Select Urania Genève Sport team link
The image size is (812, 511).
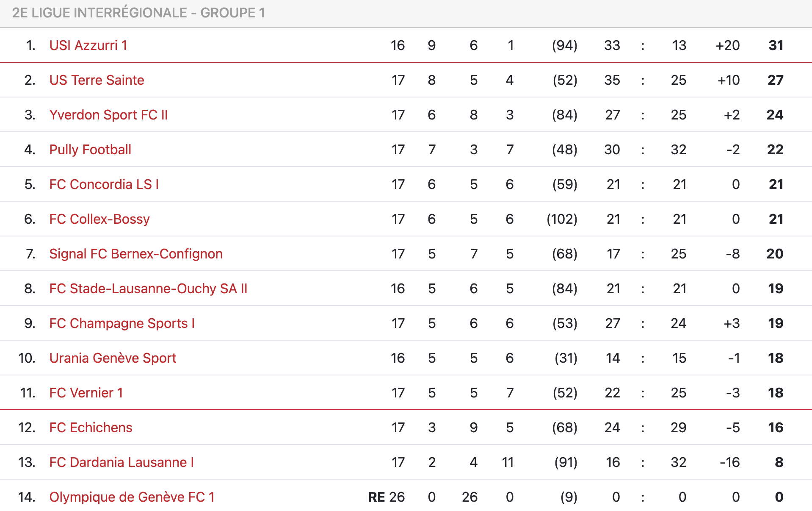coord(113,358)
